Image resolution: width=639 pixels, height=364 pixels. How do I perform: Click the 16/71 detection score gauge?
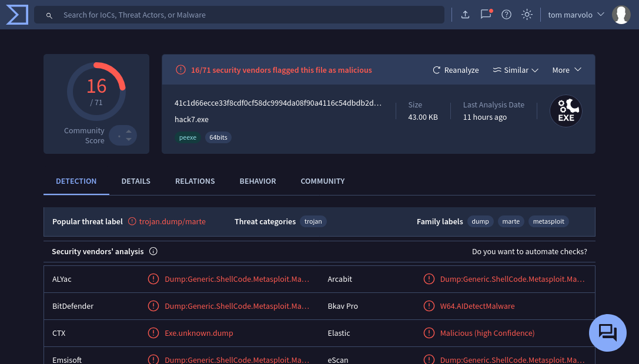point(96,91)
